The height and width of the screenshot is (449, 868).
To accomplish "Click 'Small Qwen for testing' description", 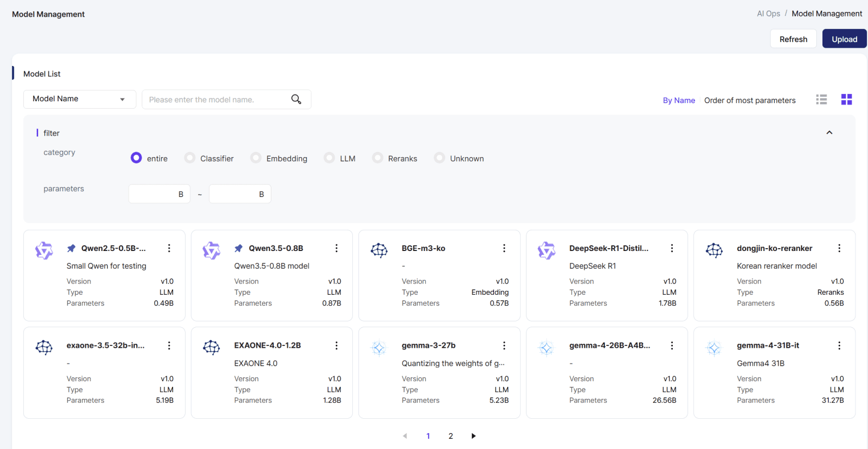I will 106,266.
